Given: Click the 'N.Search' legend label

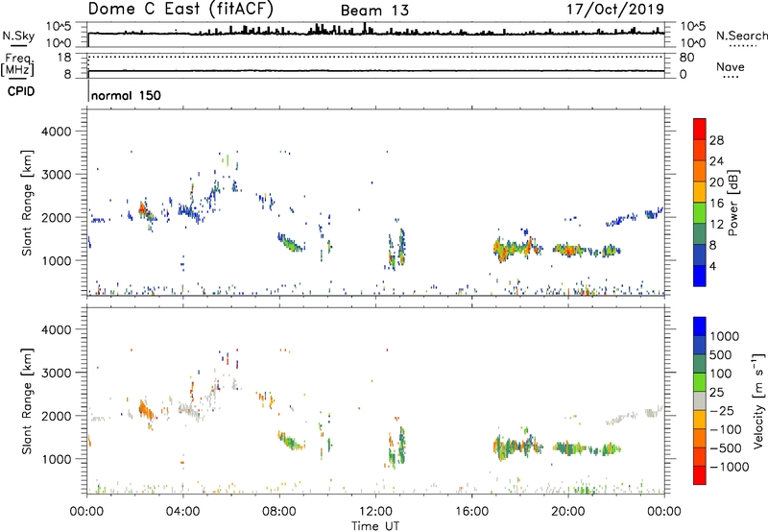Looking at the screenshot, I should click(741, 36).
